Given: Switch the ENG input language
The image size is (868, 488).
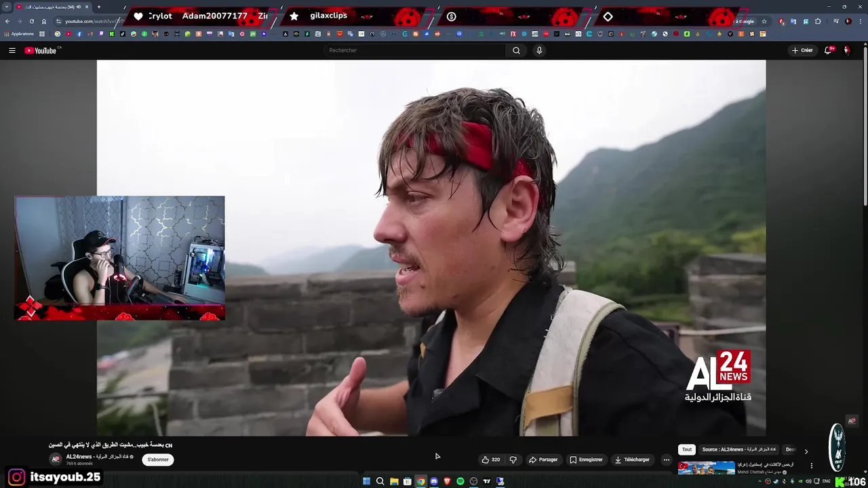Looking at the screenshot, I should coord(826,481).
